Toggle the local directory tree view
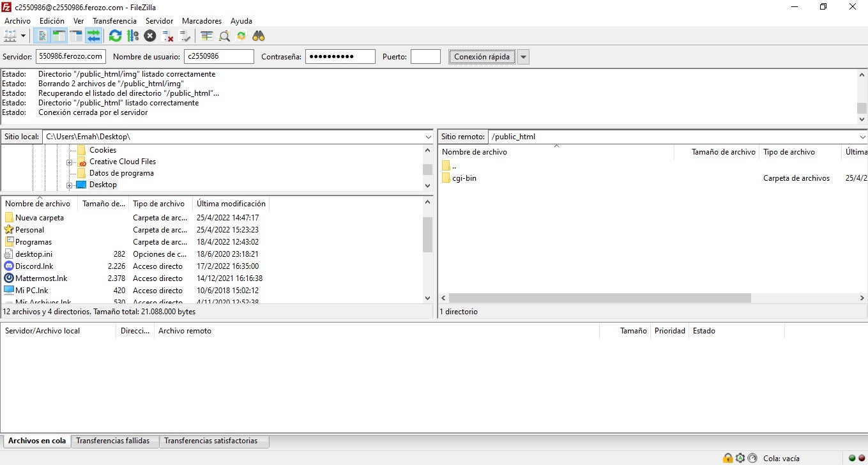 click(59, 36)
